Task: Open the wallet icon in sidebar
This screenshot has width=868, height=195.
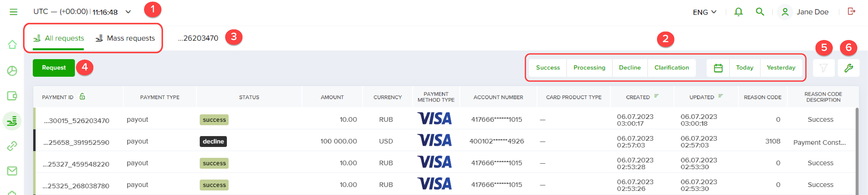Action: [12, 96]
